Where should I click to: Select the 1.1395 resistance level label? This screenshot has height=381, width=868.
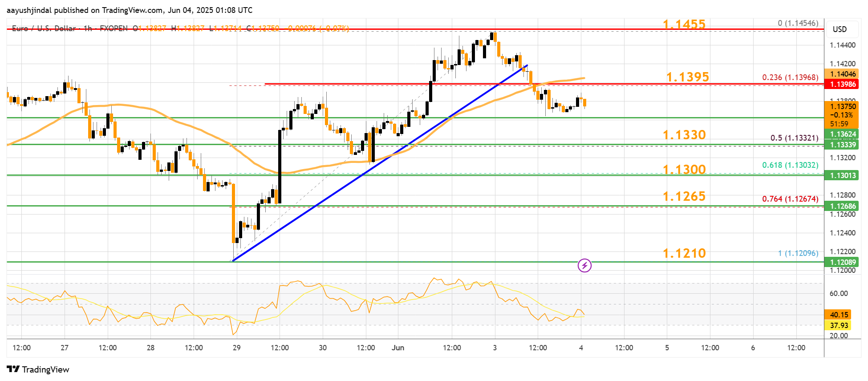tap(687, 77)
